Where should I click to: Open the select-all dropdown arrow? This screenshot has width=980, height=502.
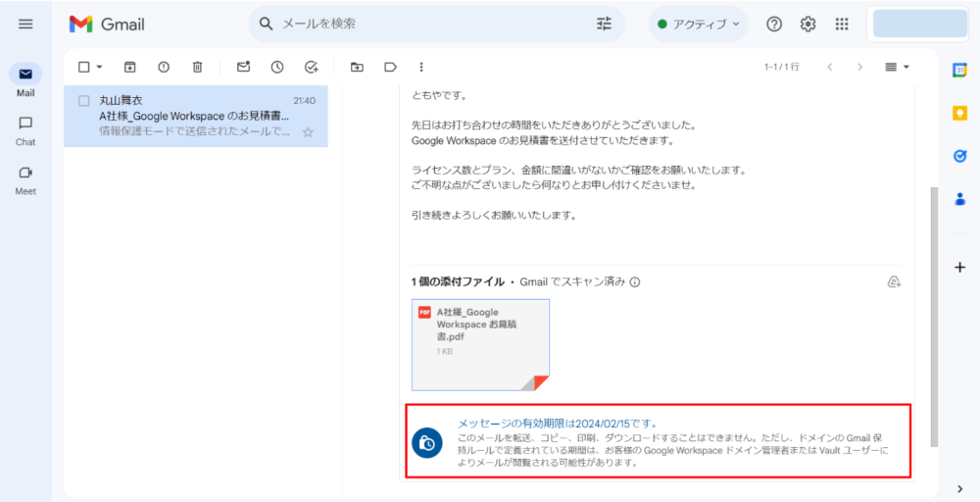[99, 67]
